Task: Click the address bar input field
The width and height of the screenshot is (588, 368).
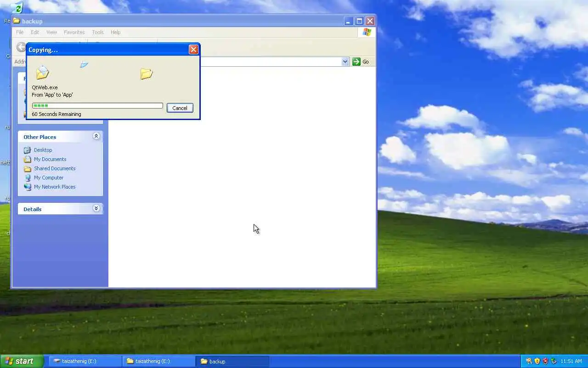Action: (271, 62)
